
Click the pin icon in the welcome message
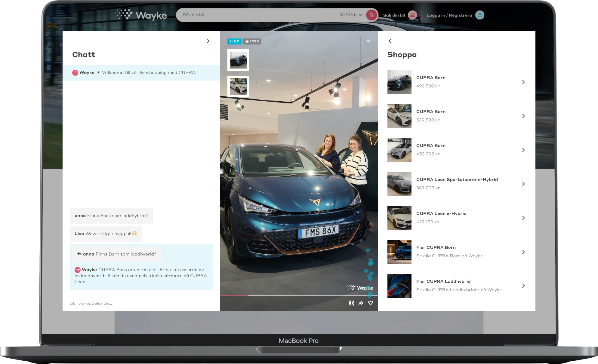pos(98,72)
